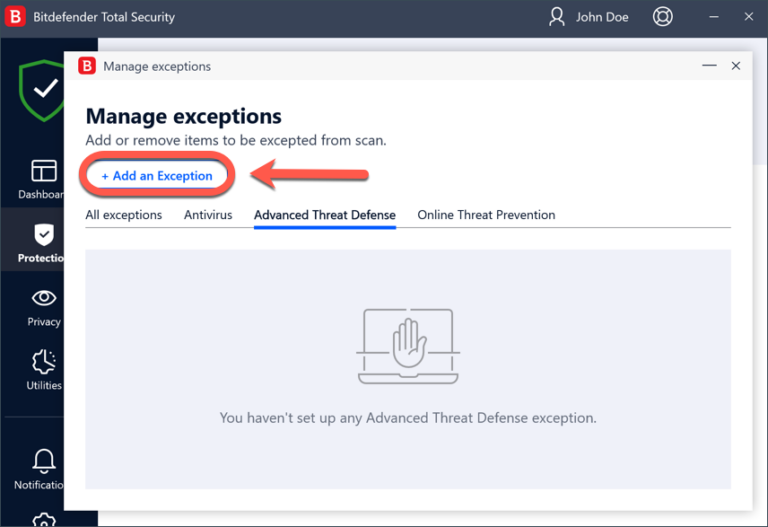Click the 'You haven't set up any' message

point(408,418)
